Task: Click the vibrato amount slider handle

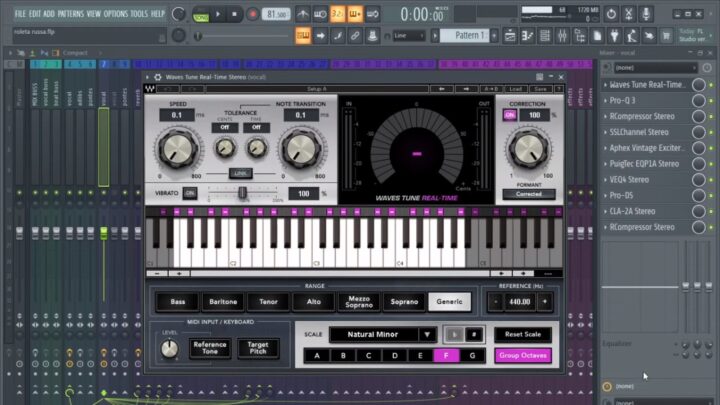Action: (x=242, y=193)
